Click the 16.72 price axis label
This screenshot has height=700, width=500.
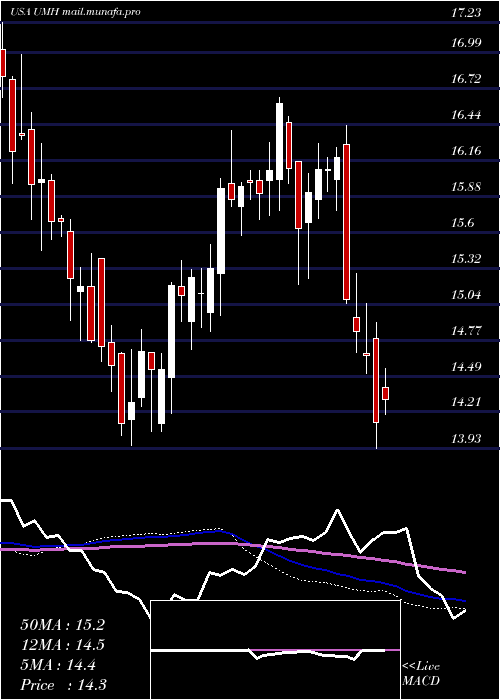coord(466,79)
